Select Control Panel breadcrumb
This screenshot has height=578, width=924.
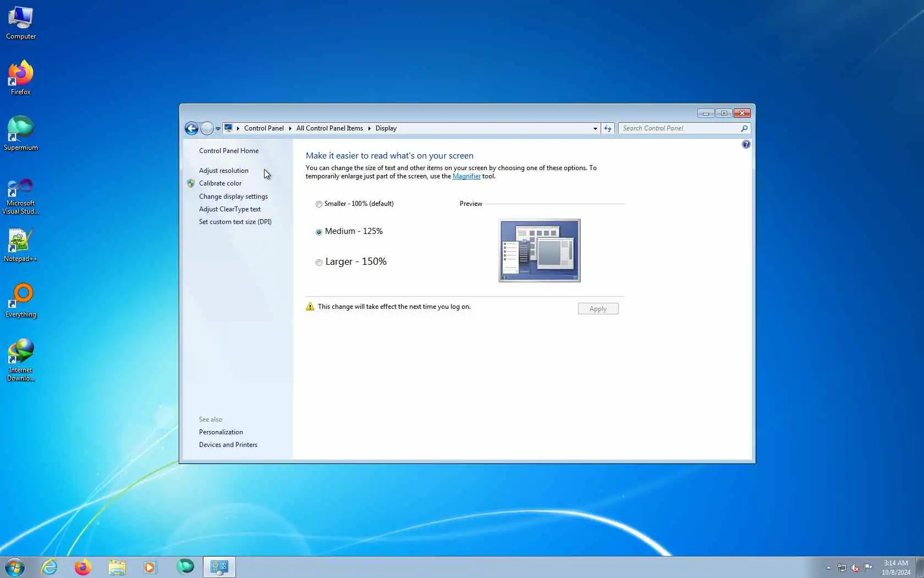pos(264,128)
